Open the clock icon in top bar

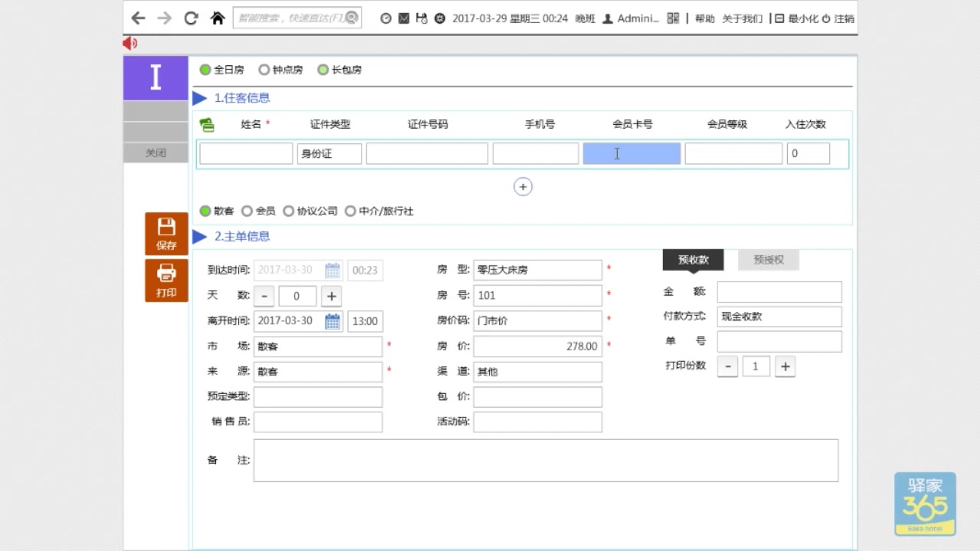386,18
